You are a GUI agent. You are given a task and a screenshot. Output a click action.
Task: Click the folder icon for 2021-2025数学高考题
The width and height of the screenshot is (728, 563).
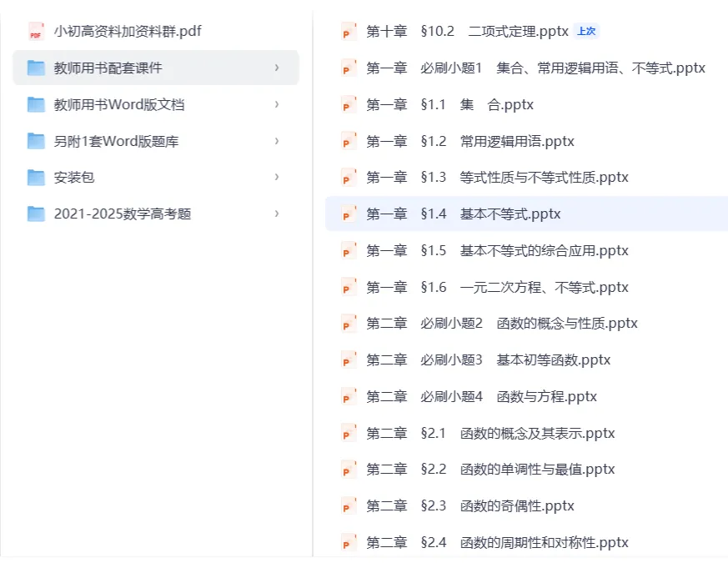click(36, 214)
